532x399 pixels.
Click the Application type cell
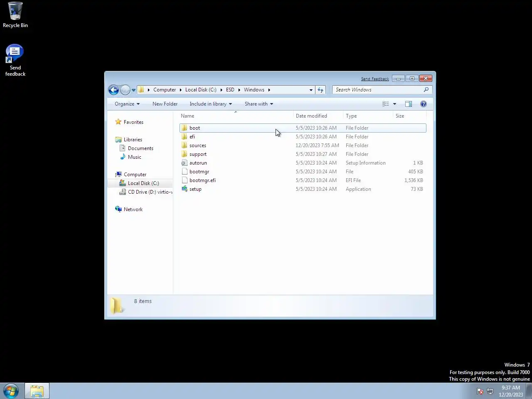[x=358, y=189]
